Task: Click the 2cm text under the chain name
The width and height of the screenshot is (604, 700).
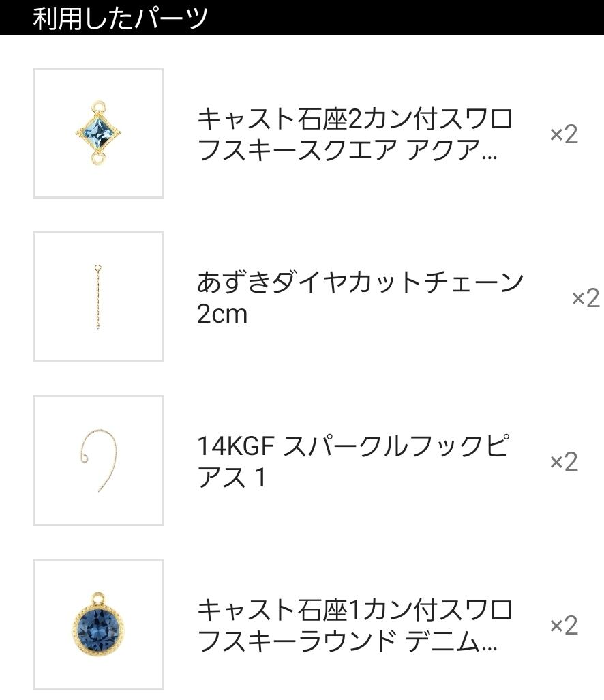Action: [222, 315]
